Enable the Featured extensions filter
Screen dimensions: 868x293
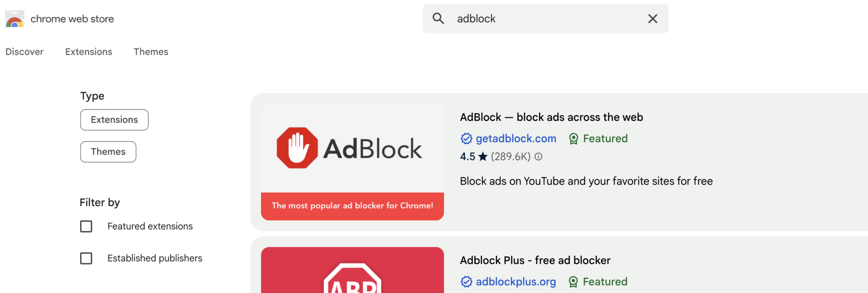point(86,226)
